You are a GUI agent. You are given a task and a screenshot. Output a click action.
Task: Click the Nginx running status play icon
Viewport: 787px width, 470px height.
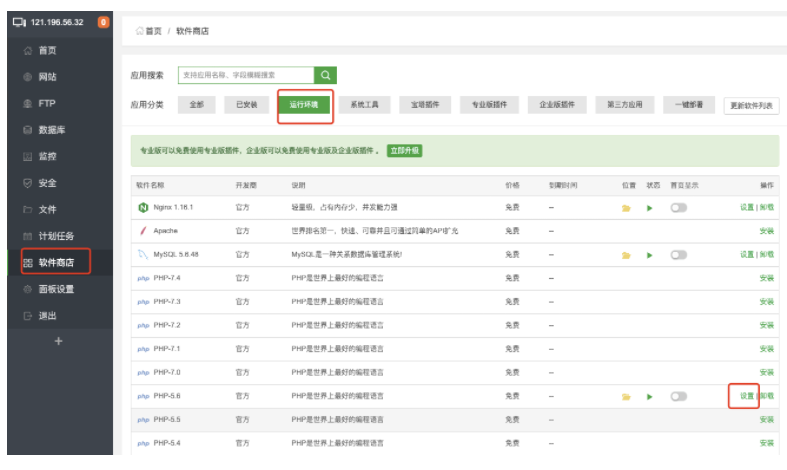coord(649,208)
